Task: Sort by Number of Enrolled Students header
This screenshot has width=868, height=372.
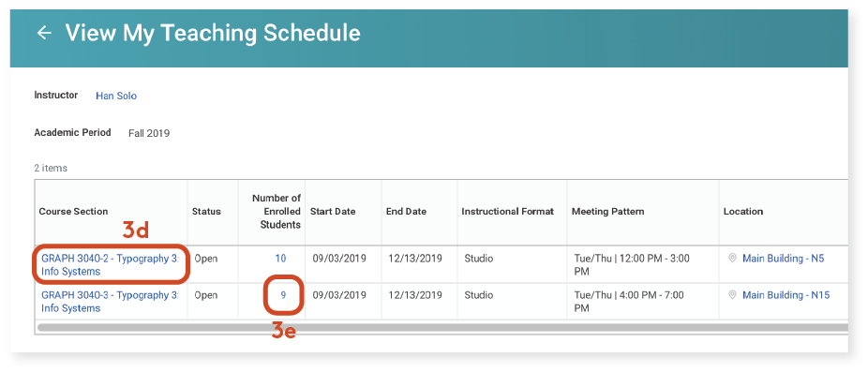Action: pos(277,212)
